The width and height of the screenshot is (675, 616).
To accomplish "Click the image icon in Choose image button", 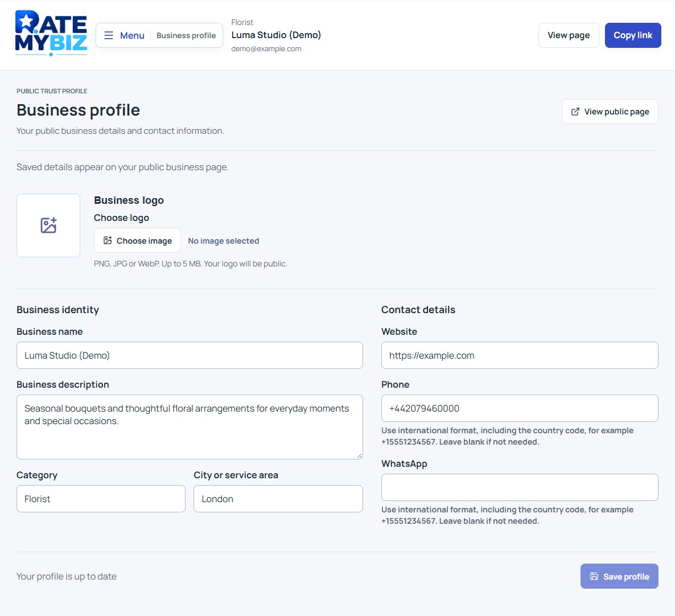I will 108,241.
